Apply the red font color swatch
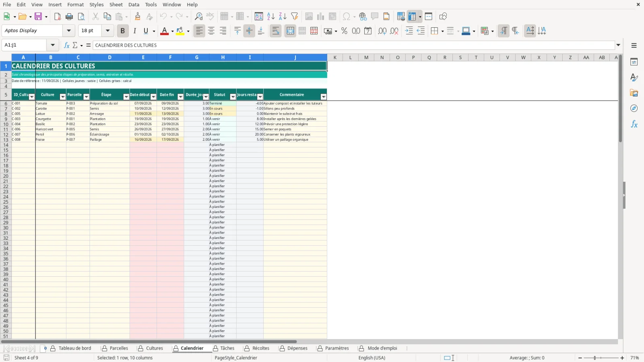The height and width of the screenshot is (362, 644). point(164,31)
